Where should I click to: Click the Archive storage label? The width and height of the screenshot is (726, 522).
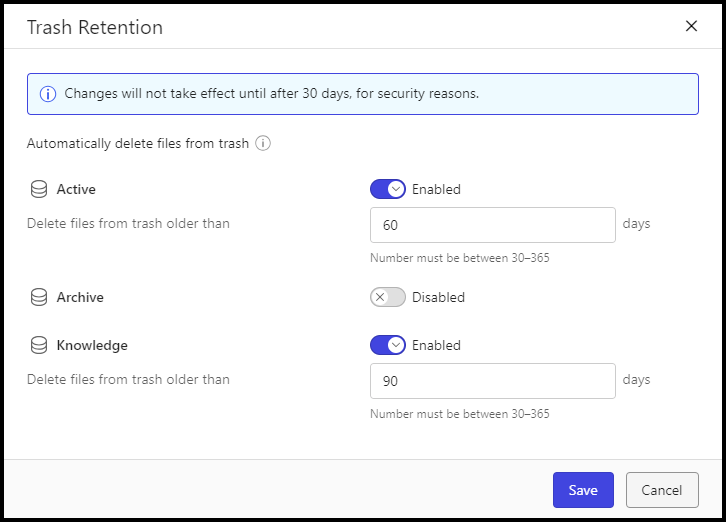[x=80, y=297]
